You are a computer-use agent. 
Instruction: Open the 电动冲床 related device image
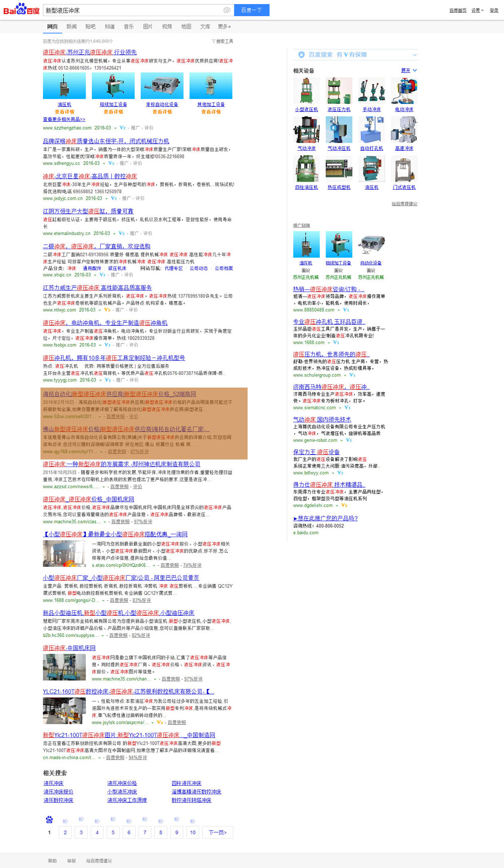click(x=404, y=91)
